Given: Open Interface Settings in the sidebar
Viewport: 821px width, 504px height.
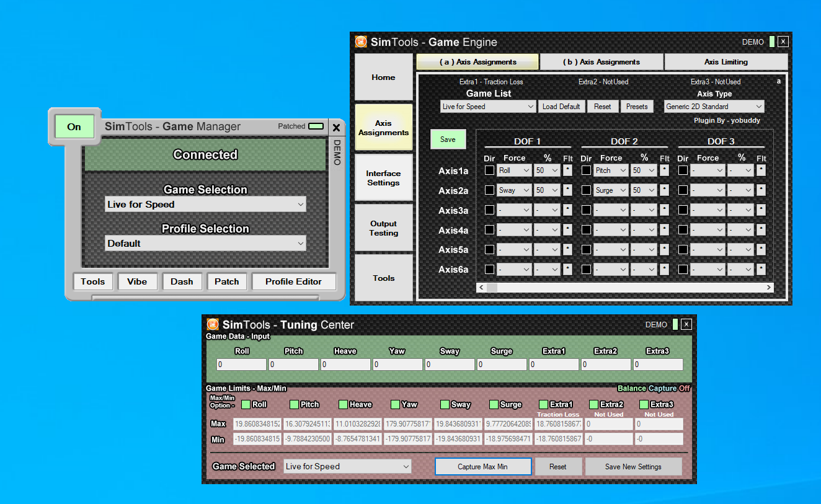Looking at the screenshot, I should coord(383,178).
